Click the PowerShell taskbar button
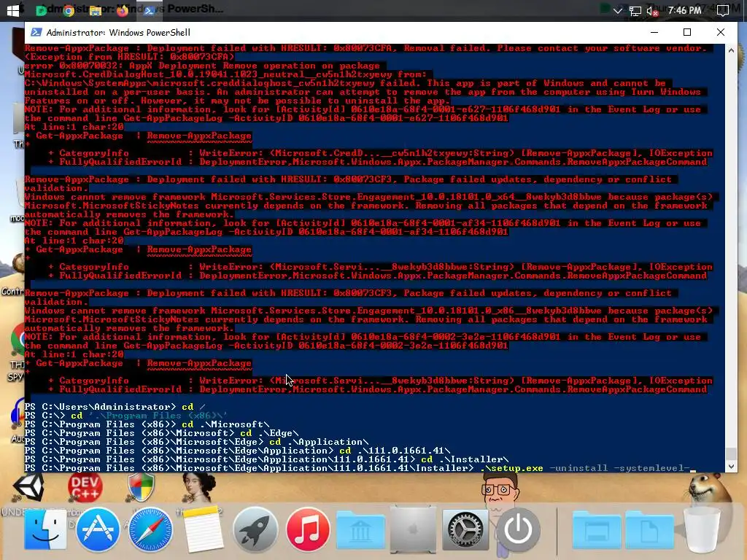Image resolution: width=747 pixels, height=560 pixels. (149, 10)
